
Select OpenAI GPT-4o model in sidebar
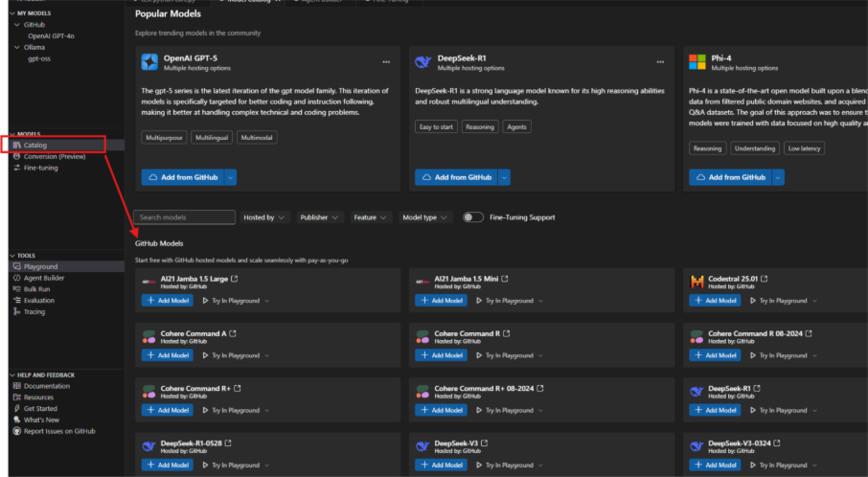pyautogui.click(x=51, y=36)
